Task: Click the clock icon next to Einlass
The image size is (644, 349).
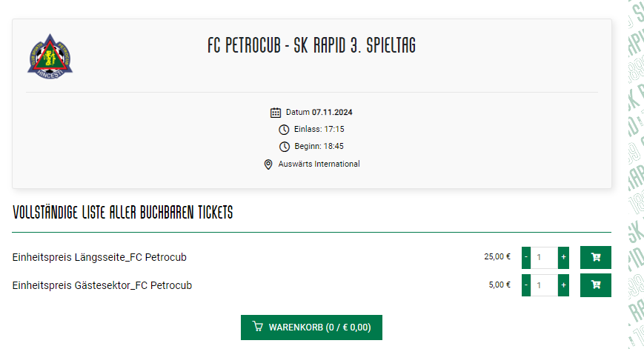Action: click(284, 130)
